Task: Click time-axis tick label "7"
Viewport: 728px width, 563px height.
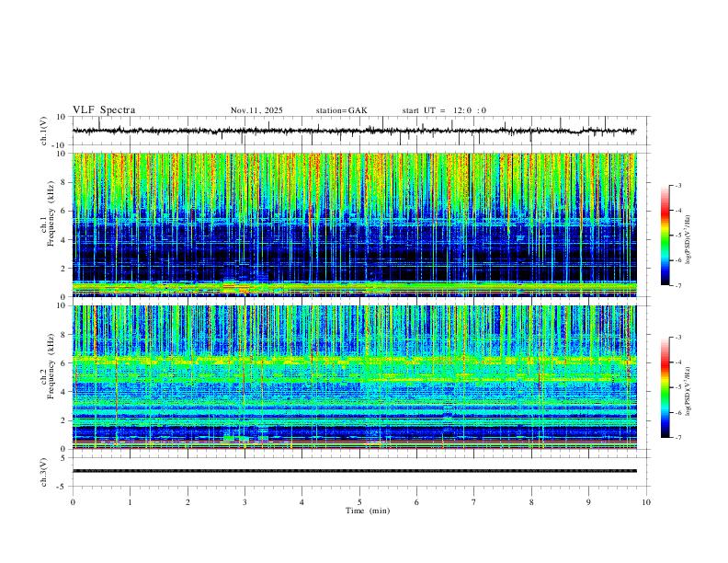Action: click(474, 502)
